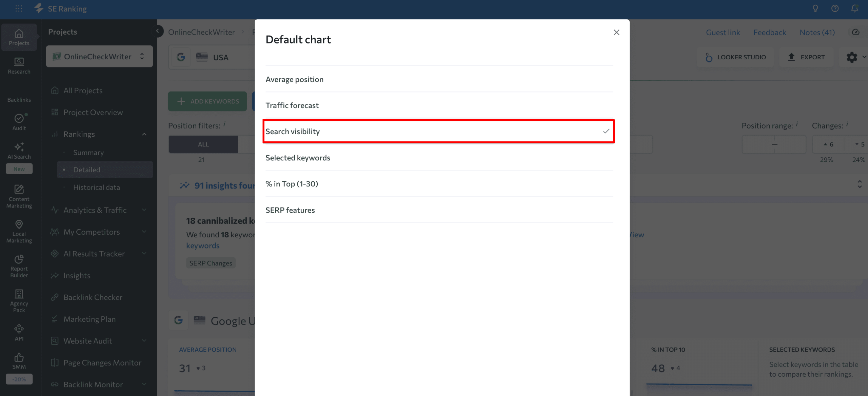The image size is (868, 396).
Task: Switch to the Historical data view
Action: [96, 187]
